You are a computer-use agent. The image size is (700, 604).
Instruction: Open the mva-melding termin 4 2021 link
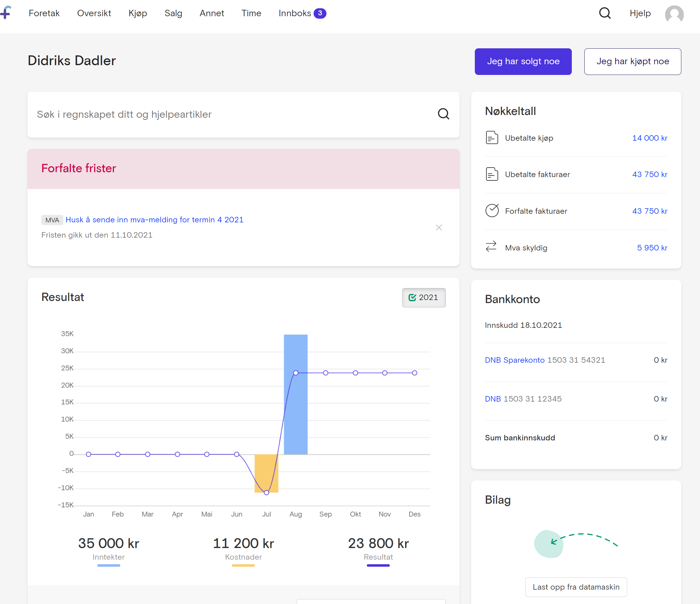point(155,220)
